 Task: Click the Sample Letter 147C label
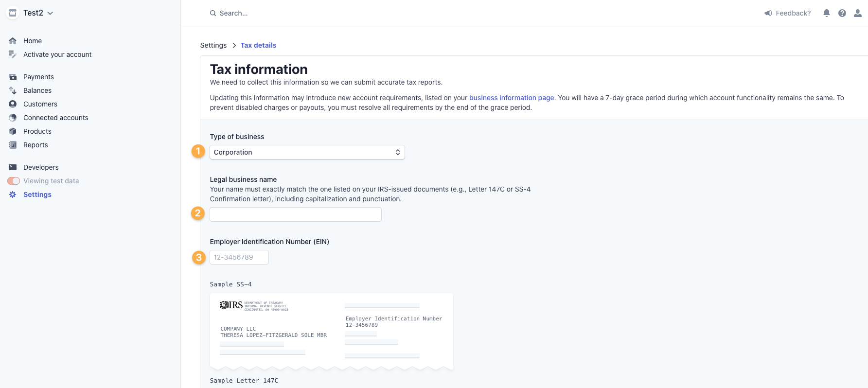coord(244,381)
